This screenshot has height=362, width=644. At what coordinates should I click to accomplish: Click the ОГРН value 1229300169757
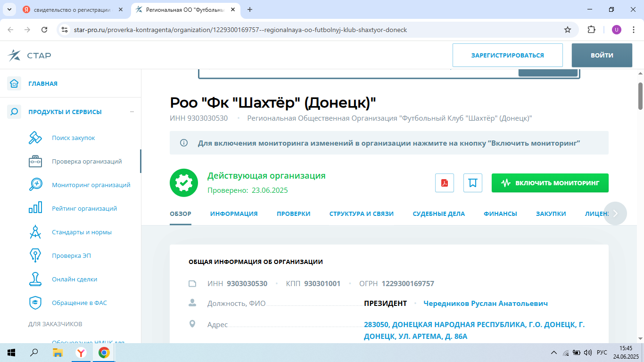point(408,283)
